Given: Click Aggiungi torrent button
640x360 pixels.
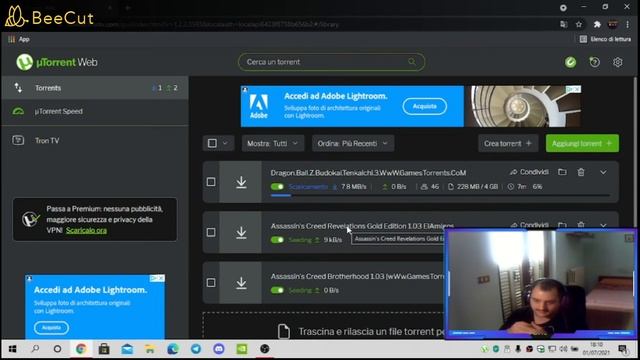Looking at the screenshot, I should pos(582,143).
